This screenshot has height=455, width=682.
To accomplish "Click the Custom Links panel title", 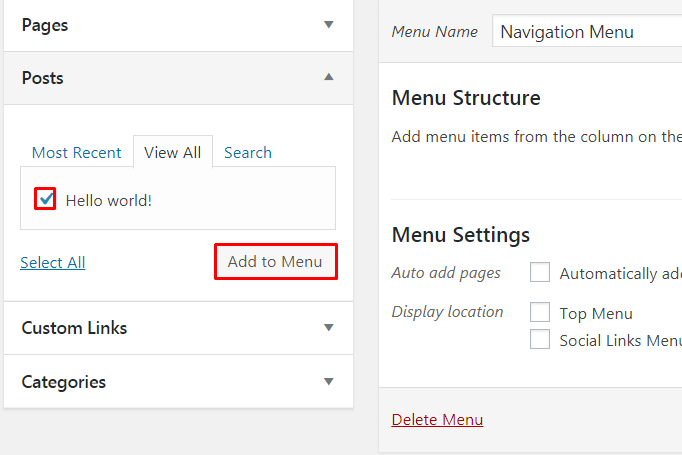I will (x=74, y=328).
